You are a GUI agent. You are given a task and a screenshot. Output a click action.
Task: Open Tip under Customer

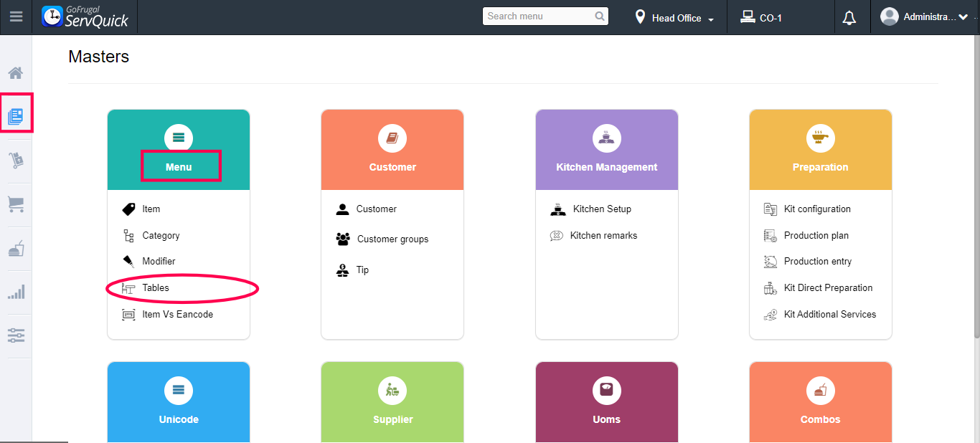[362, 270]
